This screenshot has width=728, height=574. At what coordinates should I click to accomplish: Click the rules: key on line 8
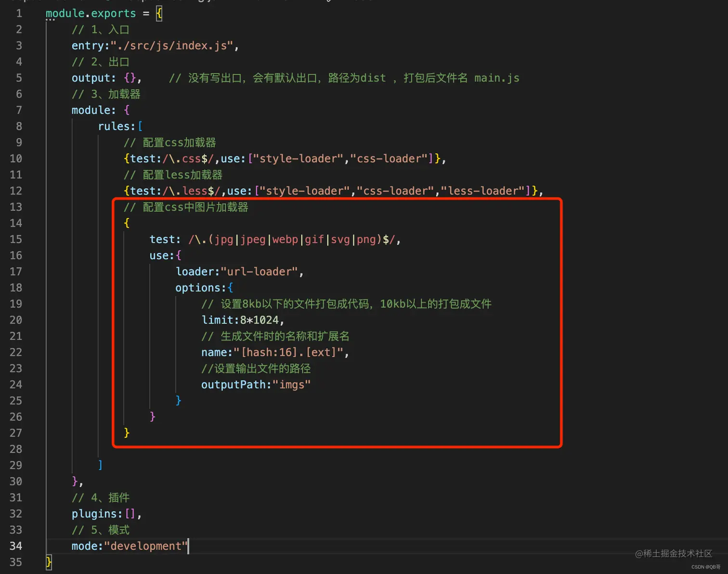[117, 126]
